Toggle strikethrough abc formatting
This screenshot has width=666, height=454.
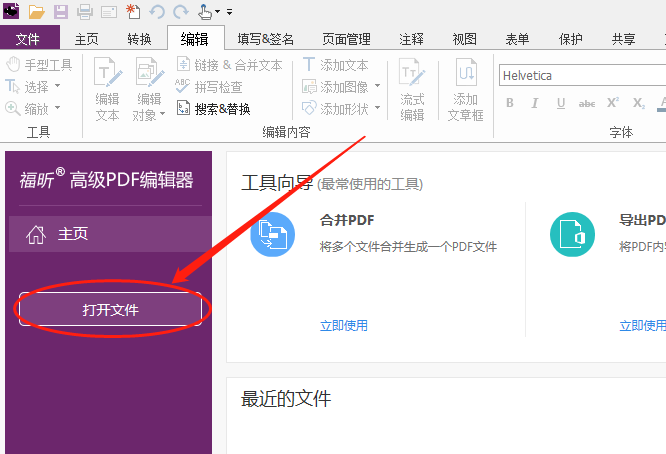[x=587, y=103]
